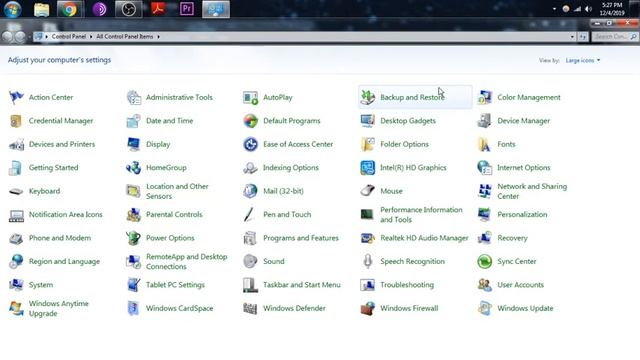Open Adobe Premiere Pro from taskbar
This screenshot has width=640, height=360.
click(x=187, y=9)
